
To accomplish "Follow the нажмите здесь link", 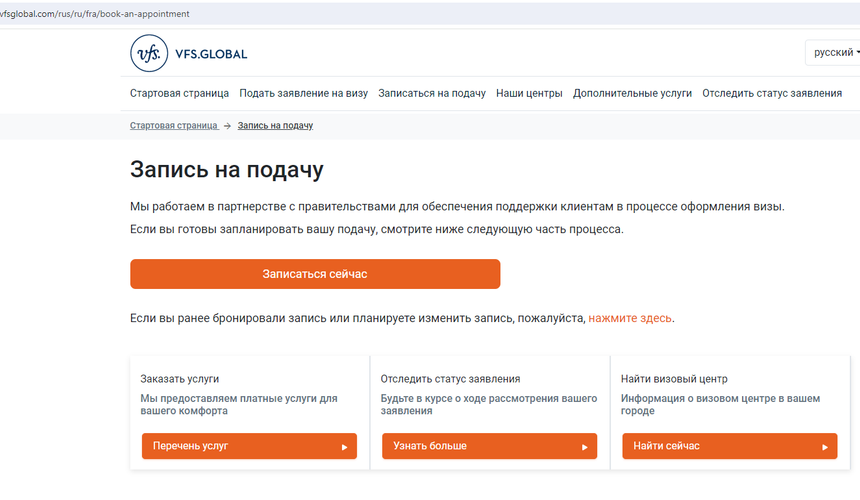I will pyautogui.click(x=630, y=318).
